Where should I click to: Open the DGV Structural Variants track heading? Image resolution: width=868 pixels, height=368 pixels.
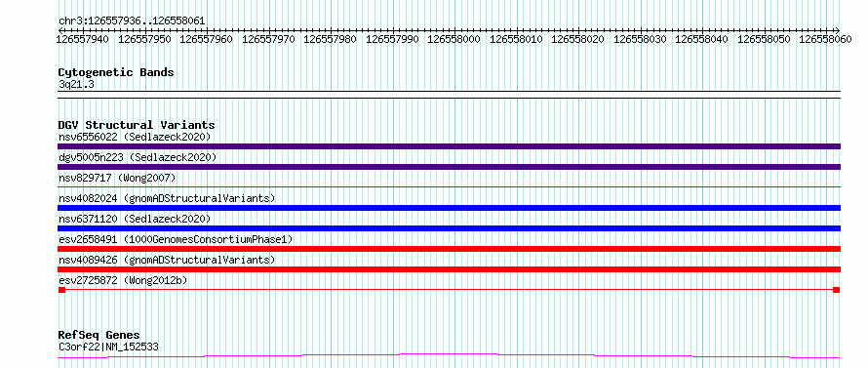[x=137, y=125]
